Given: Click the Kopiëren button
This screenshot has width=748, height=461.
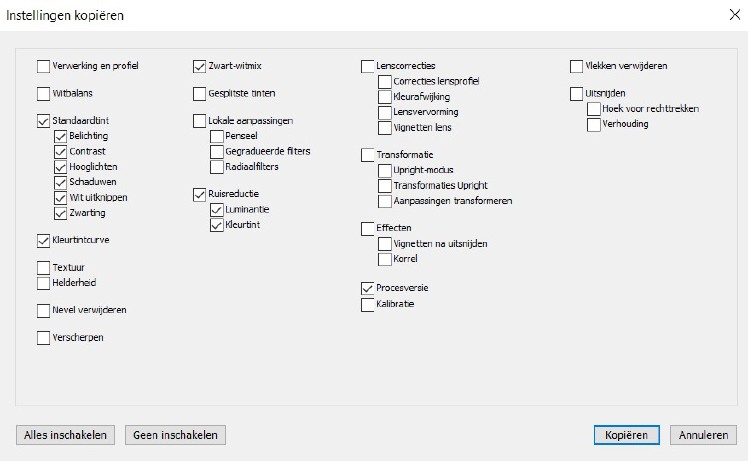Looking at the screenshot, I should click(x=626, y=435).
